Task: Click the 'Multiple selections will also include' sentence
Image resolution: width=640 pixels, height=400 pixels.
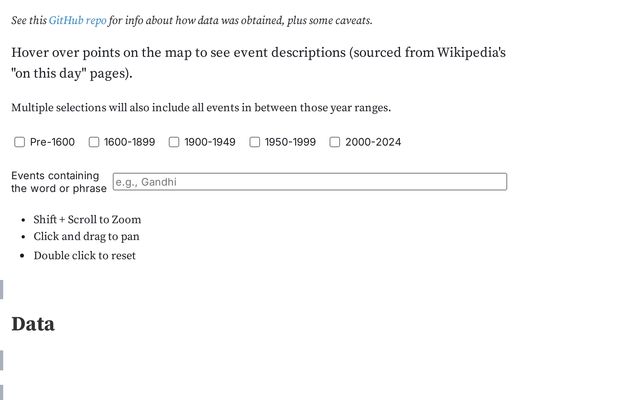Action: point(200,108)
